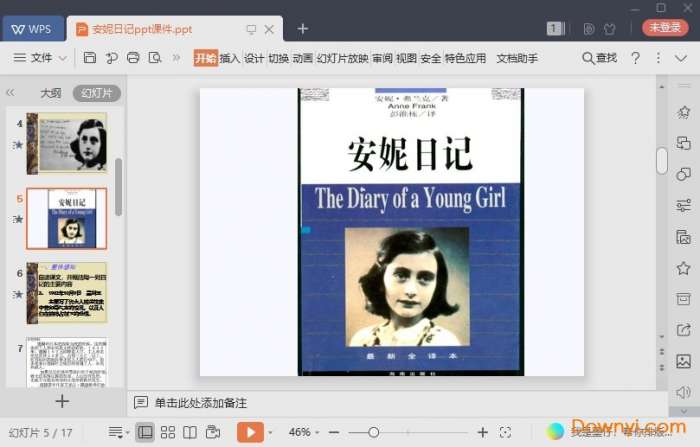
Task: Expand more quick-access tools with the double chevron
Action: pyautogui.click(x=176, y=58)
